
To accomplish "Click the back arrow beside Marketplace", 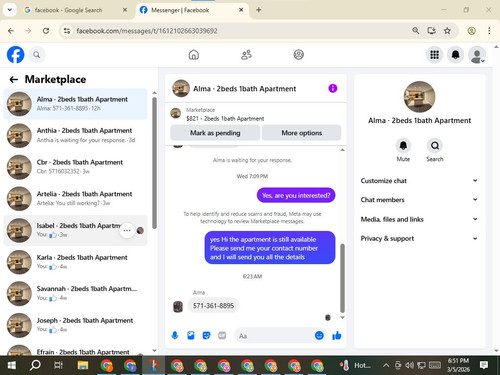I will pos(14,79).
